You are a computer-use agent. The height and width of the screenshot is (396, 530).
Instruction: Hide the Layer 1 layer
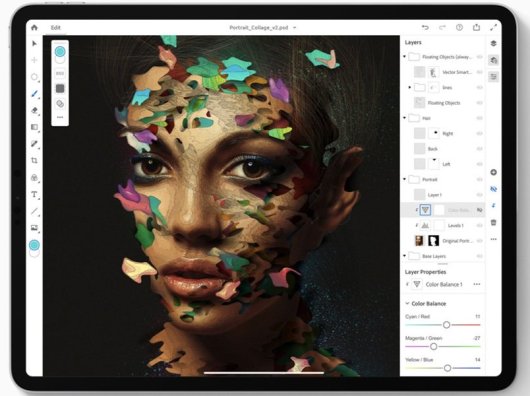tap(479, 195)
